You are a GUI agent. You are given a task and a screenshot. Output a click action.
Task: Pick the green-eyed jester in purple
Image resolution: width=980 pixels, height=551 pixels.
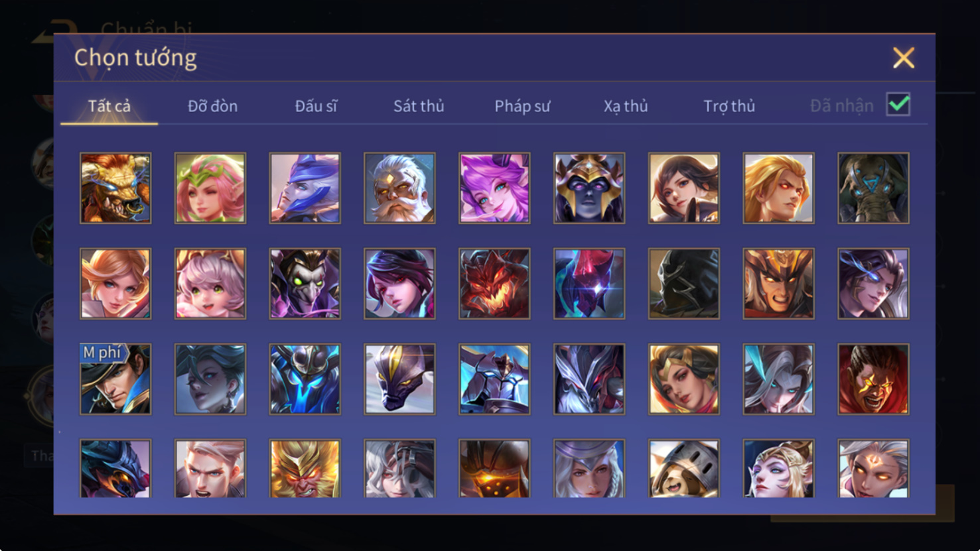pyautogui.click(x=305, y=284)
